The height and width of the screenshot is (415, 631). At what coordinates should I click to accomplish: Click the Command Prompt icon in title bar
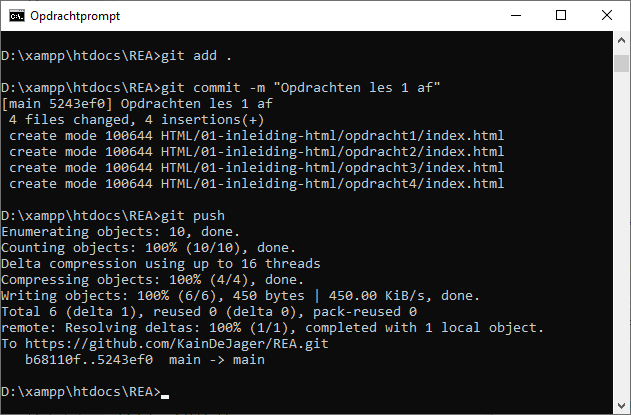[x=17, y=16]
